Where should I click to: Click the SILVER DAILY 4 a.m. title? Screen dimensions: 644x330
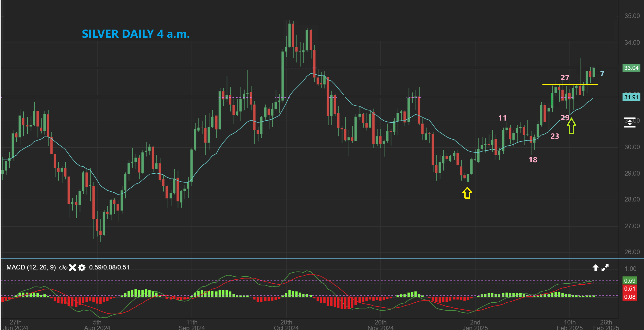[136, 34]
